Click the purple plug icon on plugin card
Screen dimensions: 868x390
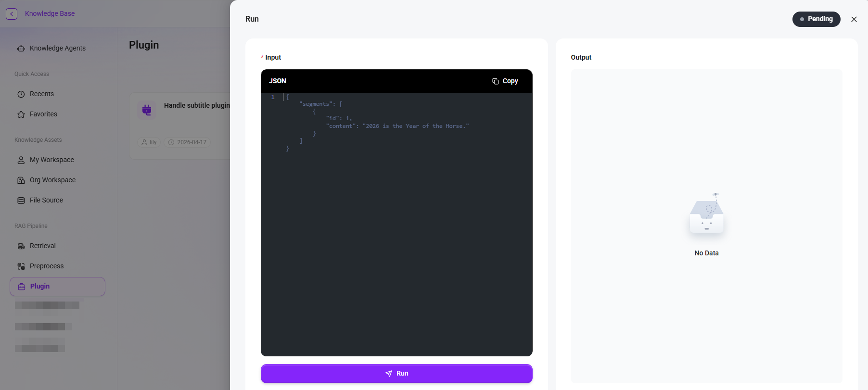coord(147,110)
